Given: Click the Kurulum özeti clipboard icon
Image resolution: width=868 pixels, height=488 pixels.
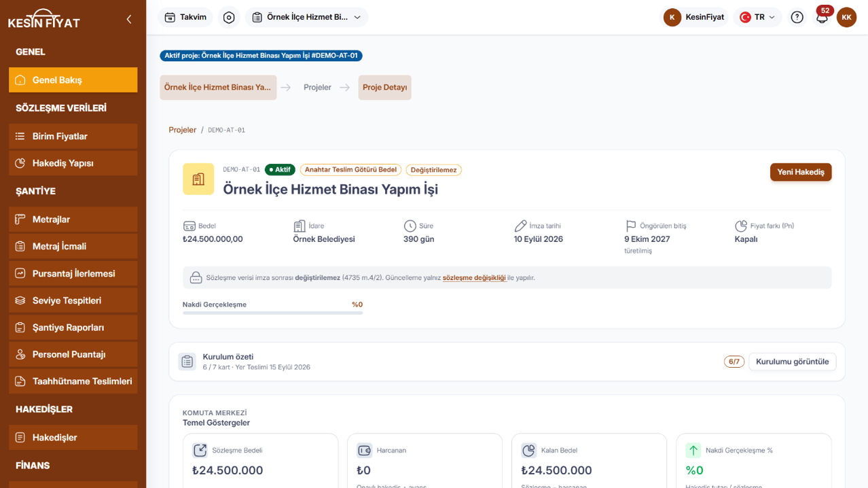Looking at the screenshot, I should [x=187, y=362].
